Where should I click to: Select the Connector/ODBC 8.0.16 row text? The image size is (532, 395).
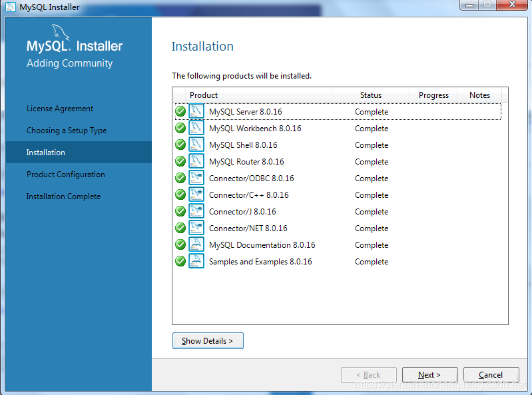(252, 178)
